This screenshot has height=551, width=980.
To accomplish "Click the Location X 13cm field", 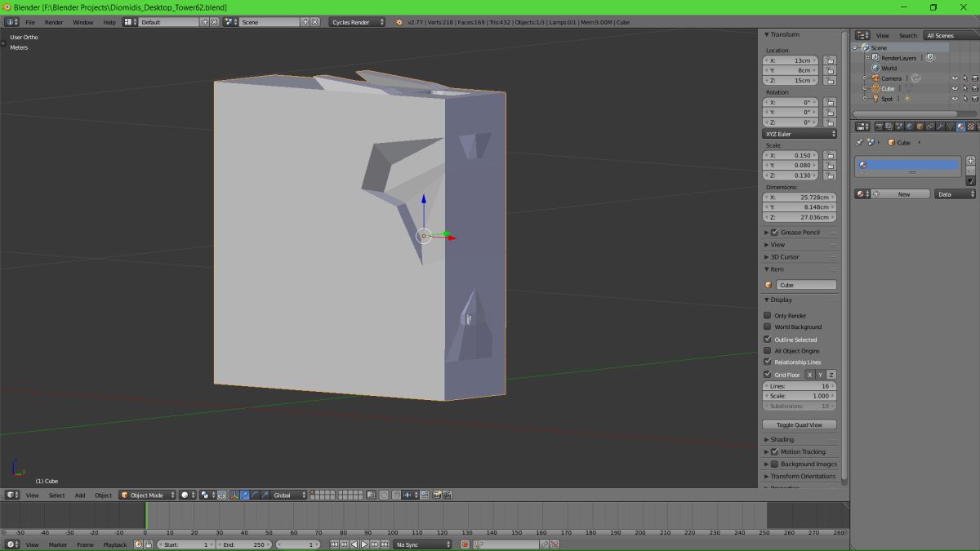I will click(x=791, y=60).
